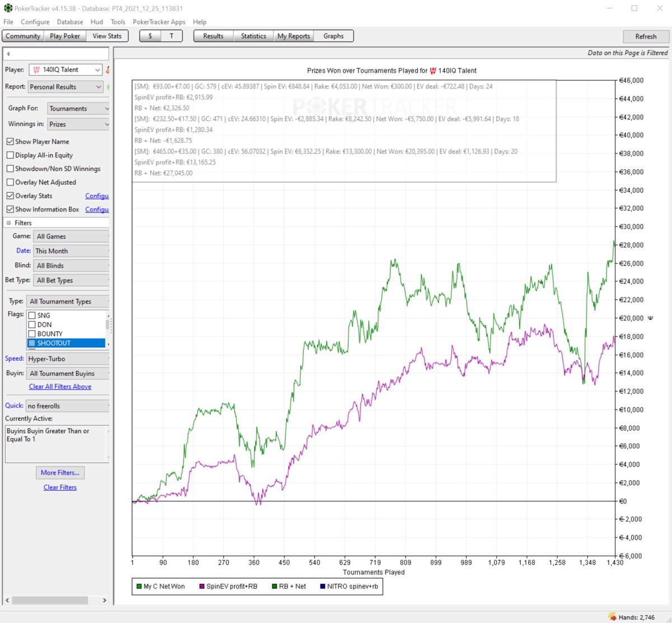Click the hands counter icon in status bar
Image resolution: width=672 pixels, height=623 pixels.
click(612, 617)
